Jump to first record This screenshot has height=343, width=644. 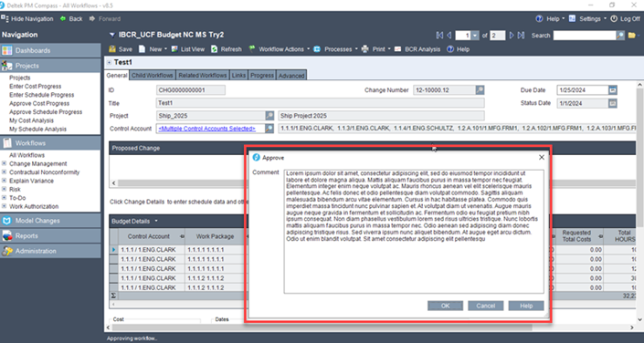click(439, 36)
